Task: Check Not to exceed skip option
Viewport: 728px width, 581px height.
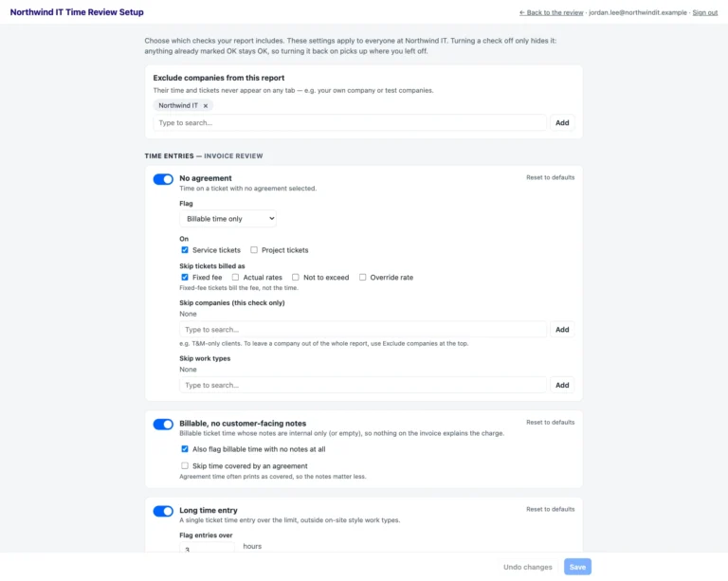Action: click(296, 277)
